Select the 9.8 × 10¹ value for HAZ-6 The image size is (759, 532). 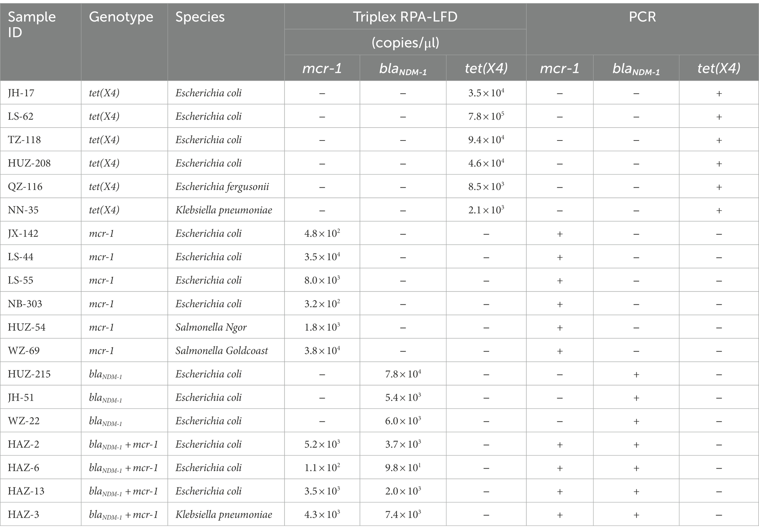[403, 467]
